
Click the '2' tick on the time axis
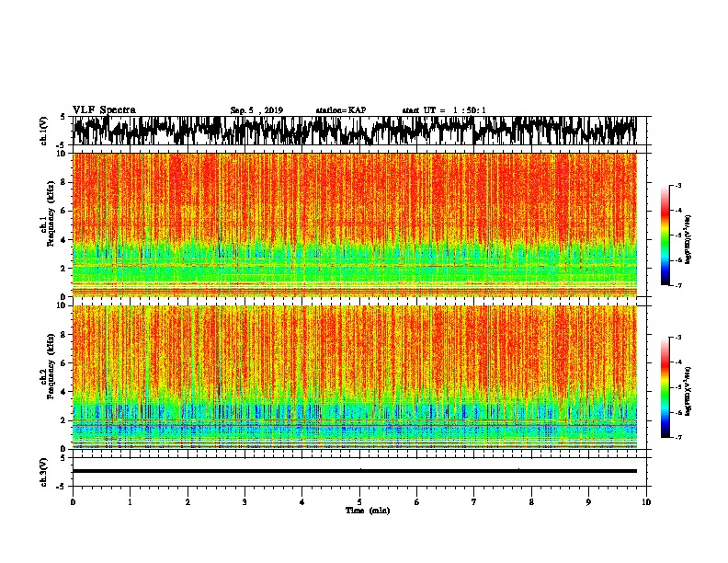[188, 502]
